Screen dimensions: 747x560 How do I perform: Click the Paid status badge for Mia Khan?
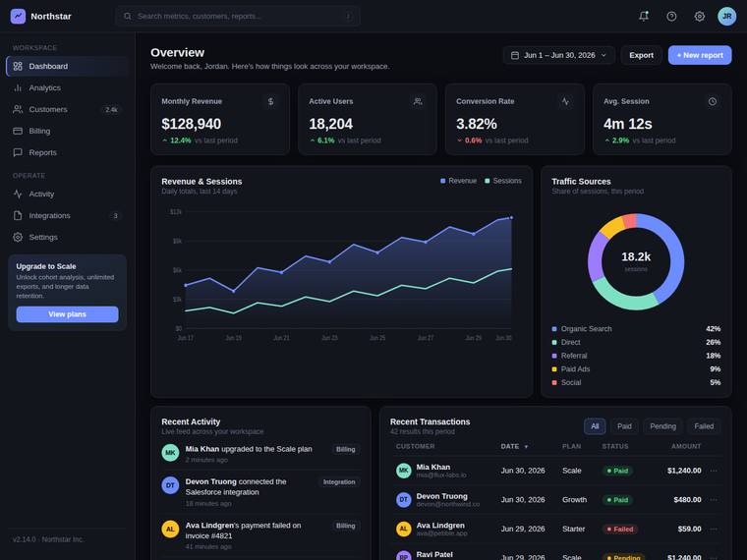(x=617, y=471)
